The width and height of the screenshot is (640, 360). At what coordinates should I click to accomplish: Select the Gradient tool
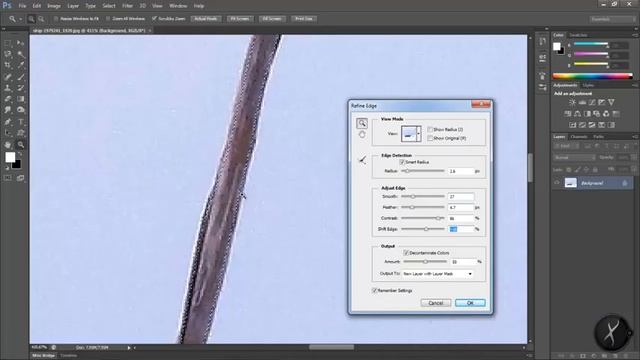20,99
